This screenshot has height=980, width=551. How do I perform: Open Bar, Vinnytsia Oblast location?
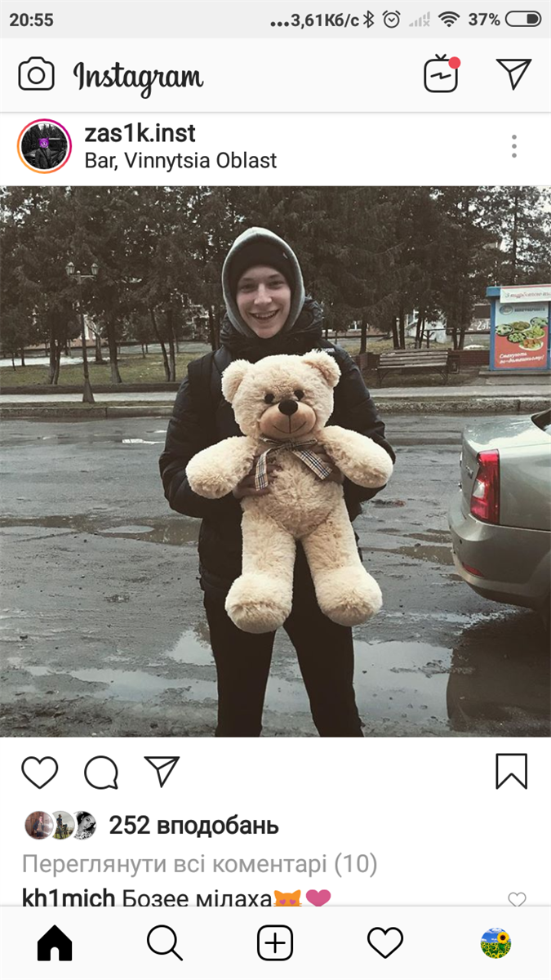[180, 160]
